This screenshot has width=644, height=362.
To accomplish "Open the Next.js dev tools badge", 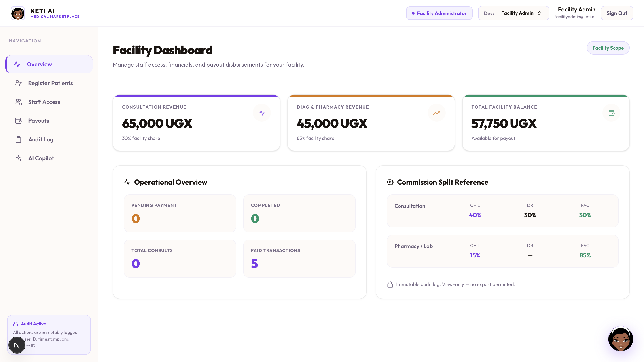I will tap(17, 345).
